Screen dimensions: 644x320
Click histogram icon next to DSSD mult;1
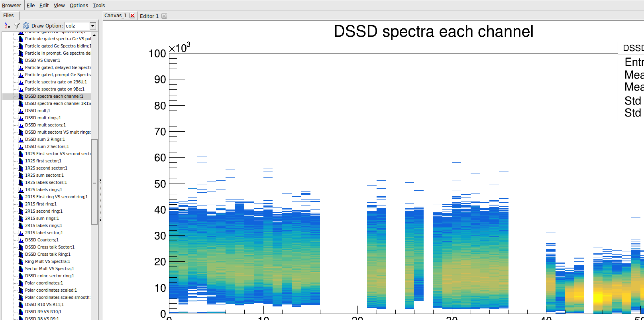pyautogui.click(x=21, y=111)
